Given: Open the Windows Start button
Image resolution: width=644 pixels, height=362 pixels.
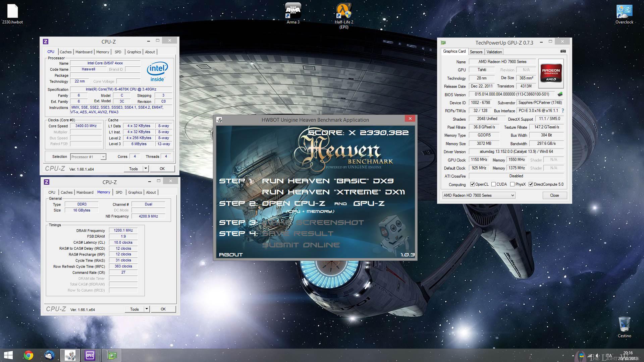Looking at the screenshot, I should (8, 355).
